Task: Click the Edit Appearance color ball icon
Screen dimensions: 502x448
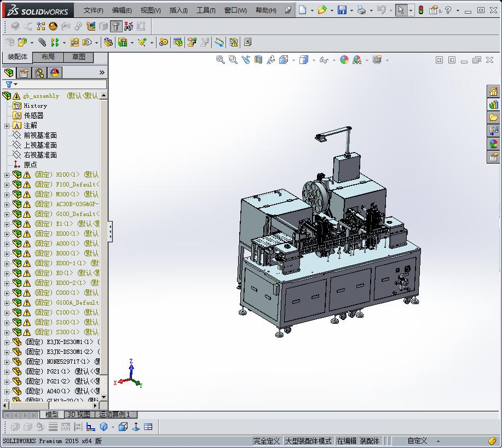Action: [344, 60]
